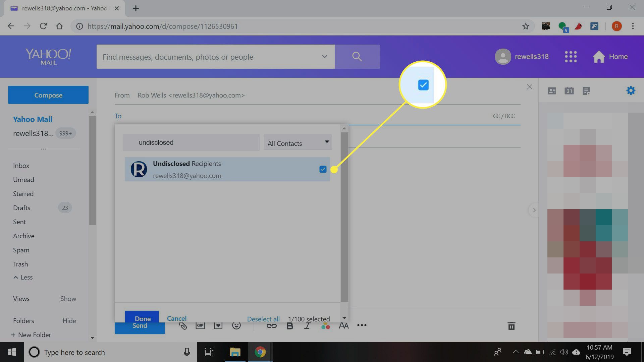
Task: Open the Yahoo apps grid icon
Action: (571, 57)
